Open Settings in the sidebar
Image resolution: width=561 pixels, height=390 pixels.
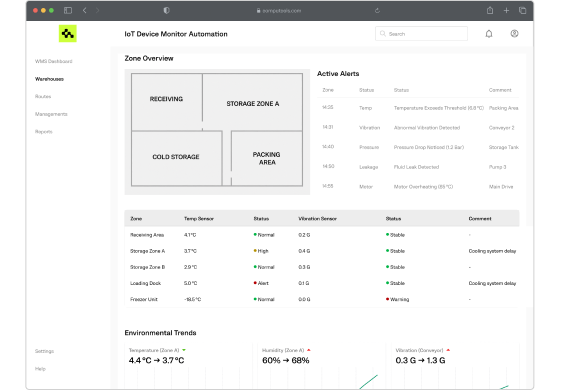[x=44, y=351]
